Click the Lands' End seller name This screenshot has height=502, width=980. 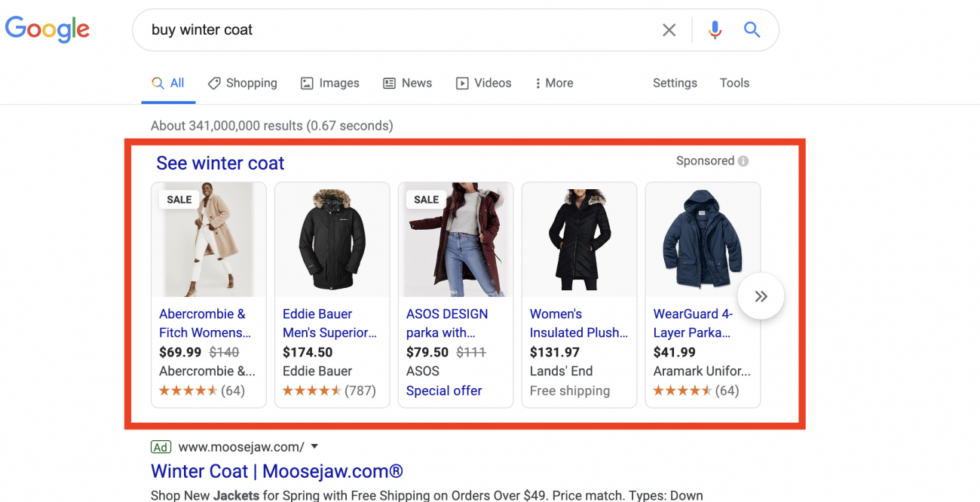click(x=562, y=371)
